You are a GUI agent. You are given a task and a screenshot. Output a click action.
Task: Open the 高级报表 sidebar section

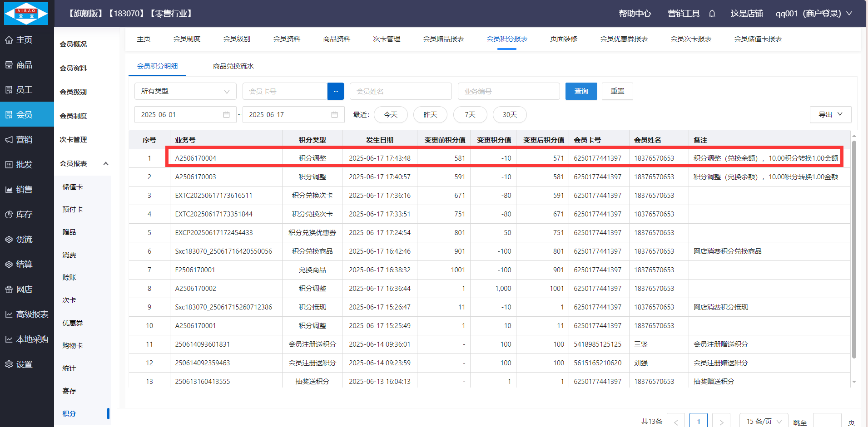27,314
